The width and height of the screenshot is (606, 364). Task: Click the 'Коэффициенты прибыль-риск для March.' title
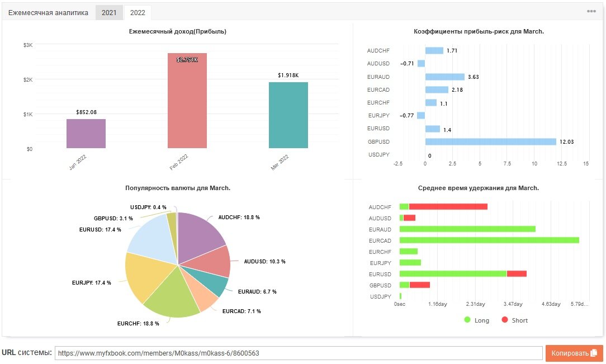[479, 31]
